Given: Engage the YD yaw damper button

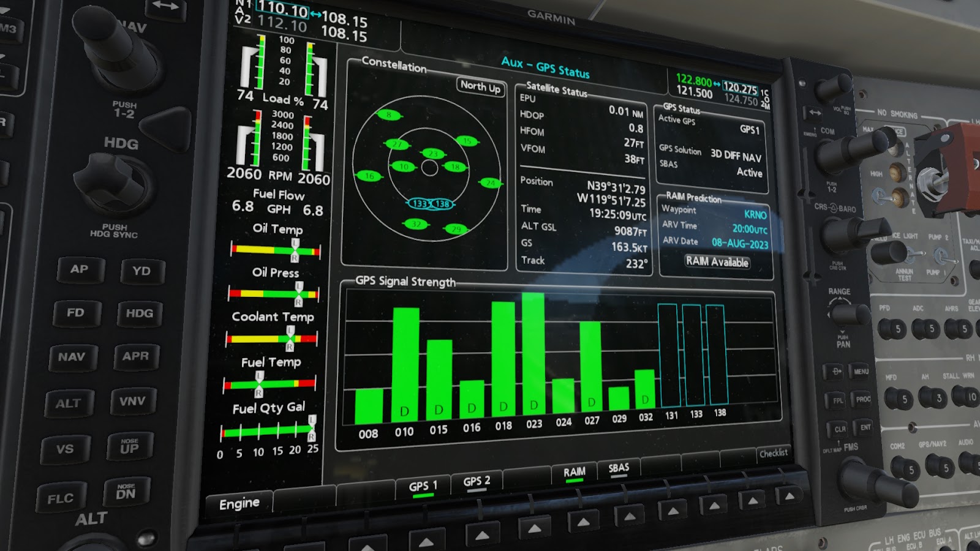Looking at the screenshot, I should [141, 271].
